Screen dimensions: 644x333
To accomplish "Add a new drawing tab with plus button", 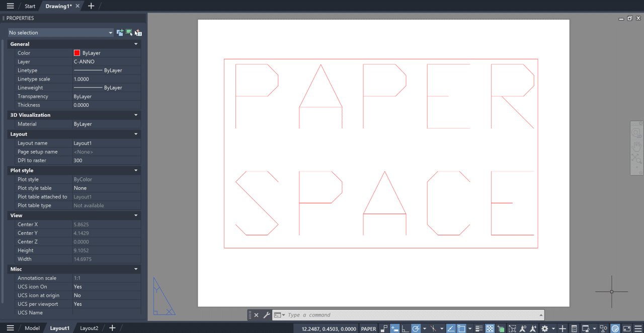I will pos(91,6).
